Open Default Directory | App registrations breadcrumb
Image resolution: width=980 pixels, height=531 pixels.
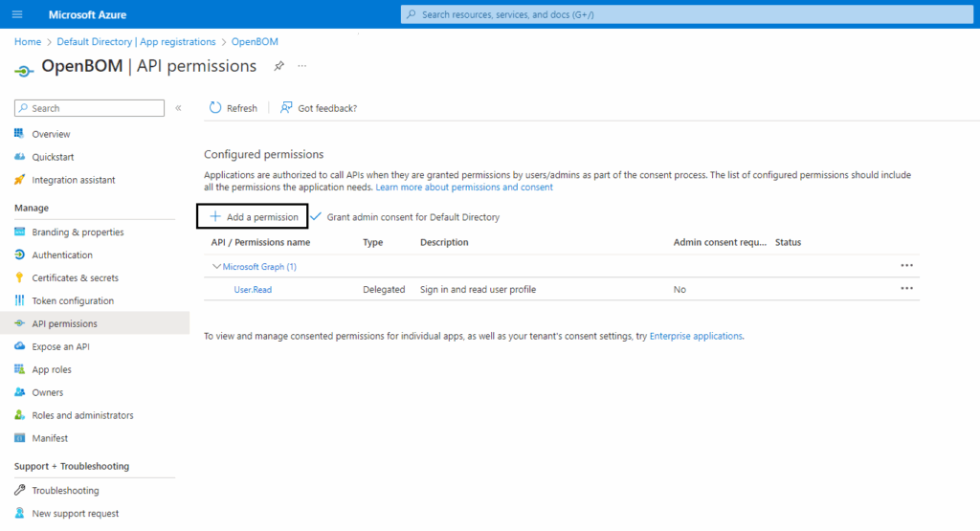coord(136,41)
